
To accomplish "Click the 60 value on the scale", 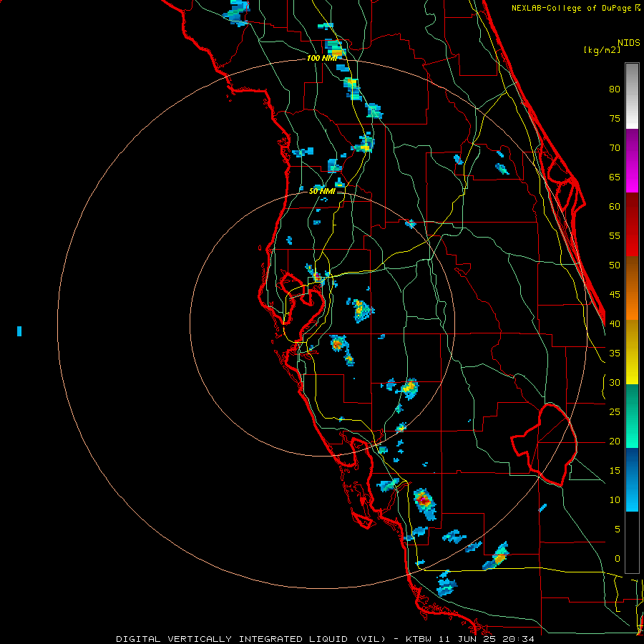I will pos(615,206).
